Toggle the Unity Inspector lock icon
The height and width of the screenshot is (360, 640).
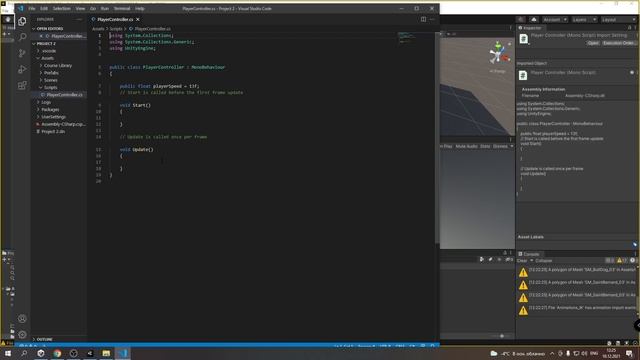(629, 28)
